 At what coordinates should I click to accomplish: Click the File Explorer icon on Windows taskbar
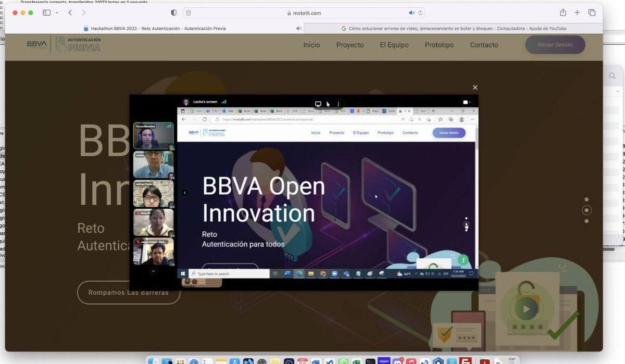coord(311,273)
